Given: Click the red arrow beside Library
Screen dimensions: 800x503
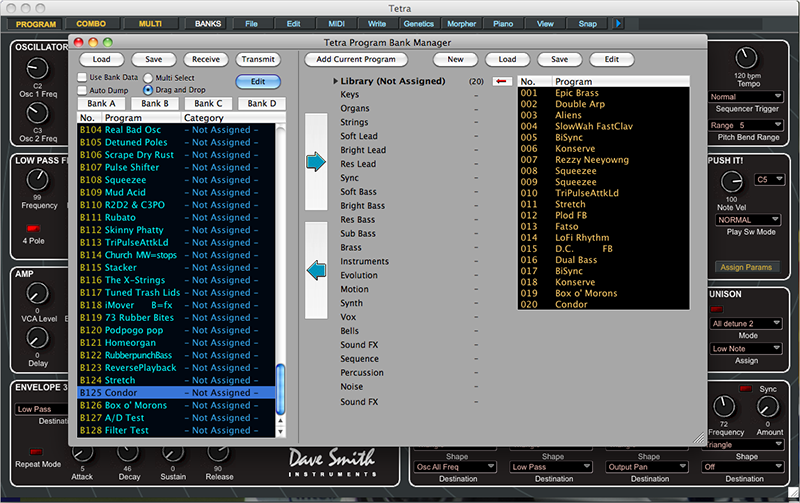Looking at the screenshot, I should [x=502, y=81].
